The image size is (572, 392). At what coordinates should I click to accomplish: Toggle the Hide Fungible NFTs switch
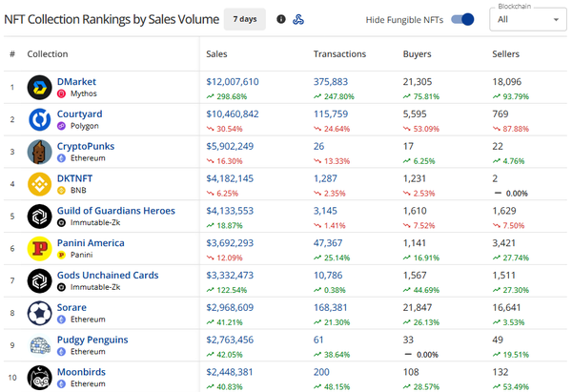click(462, 19)
